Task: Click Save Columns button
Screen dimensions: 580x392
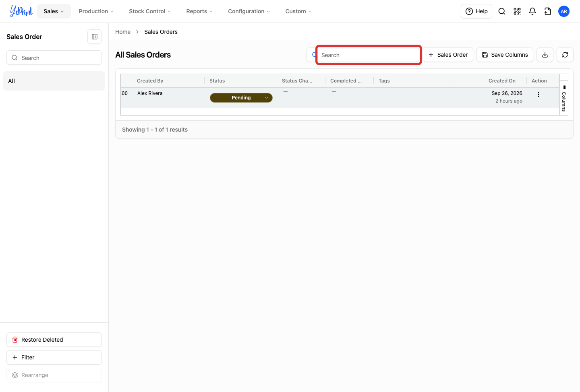Action: point(505,55)
